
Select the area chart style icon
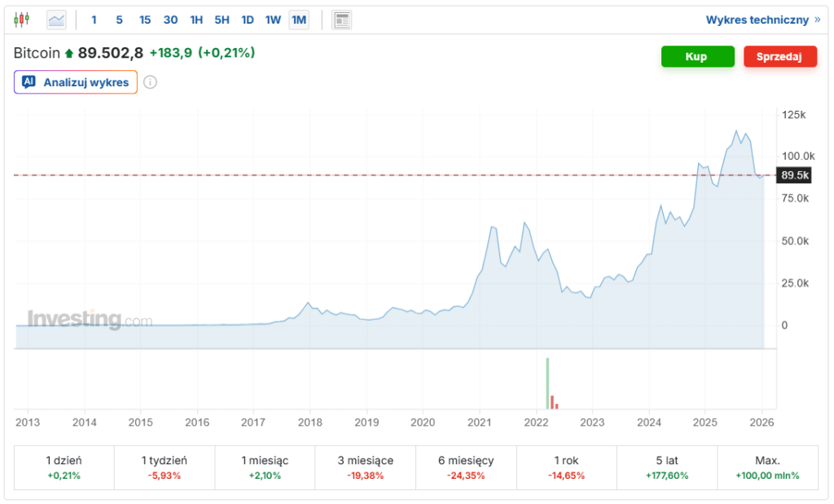[55, 20]
